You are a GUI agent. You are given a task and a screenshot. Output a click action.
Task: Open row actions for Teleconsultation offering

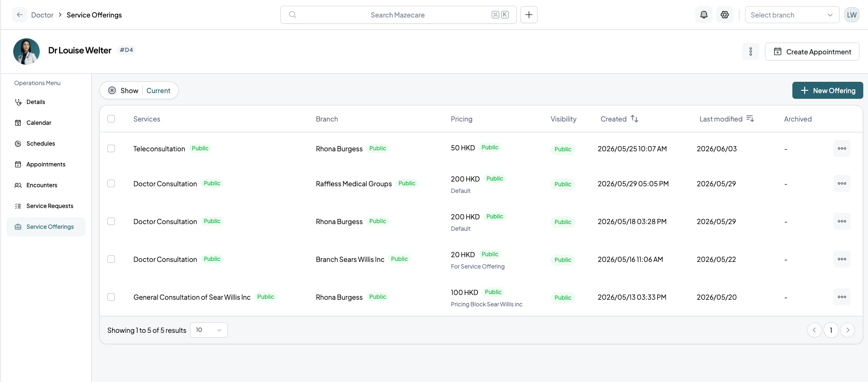842,148
